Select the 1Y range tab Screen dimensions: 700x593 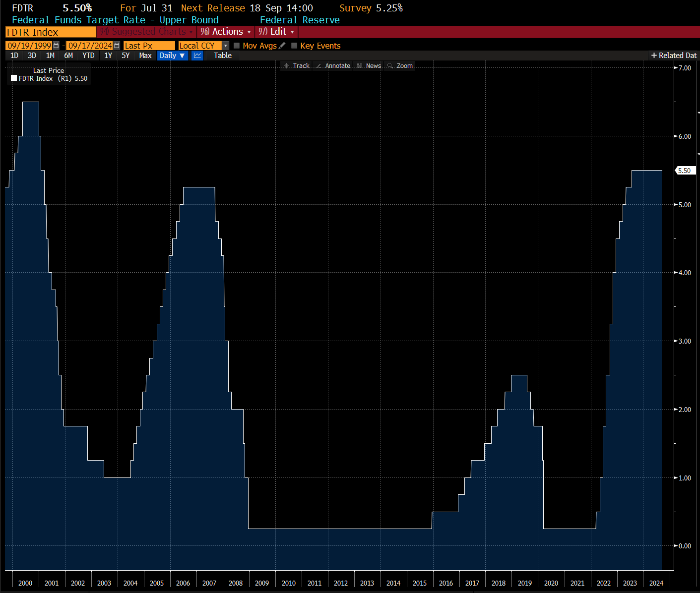tap(108, 56)
